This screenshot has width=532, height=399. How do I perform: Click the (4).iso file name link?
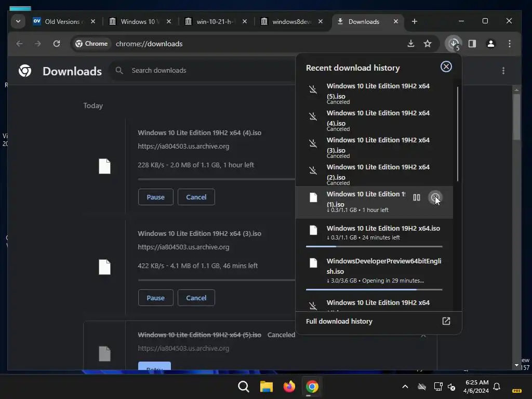coord(199,132)
